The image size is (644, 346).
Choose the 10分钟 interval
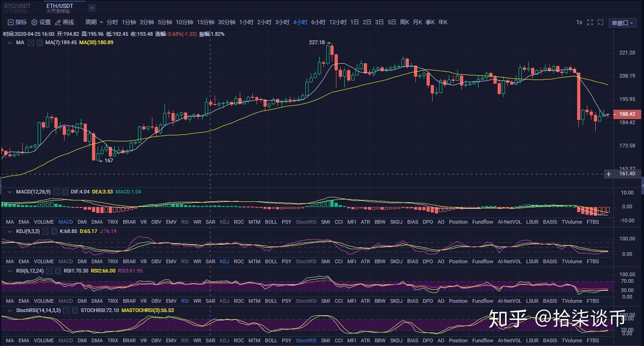pyautogui.click(x=184, y=22)
